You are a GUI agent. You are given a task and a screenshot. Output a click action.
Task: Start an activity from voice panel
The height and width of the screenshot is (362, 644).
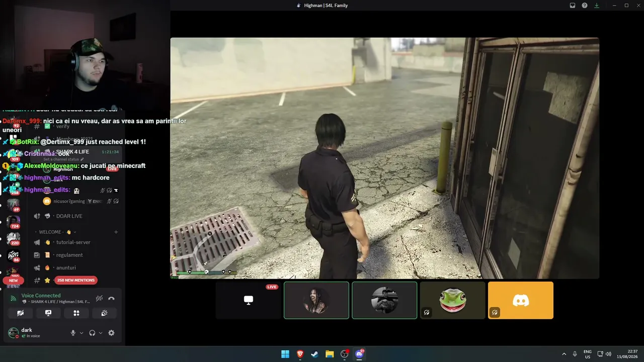(76, 313)
